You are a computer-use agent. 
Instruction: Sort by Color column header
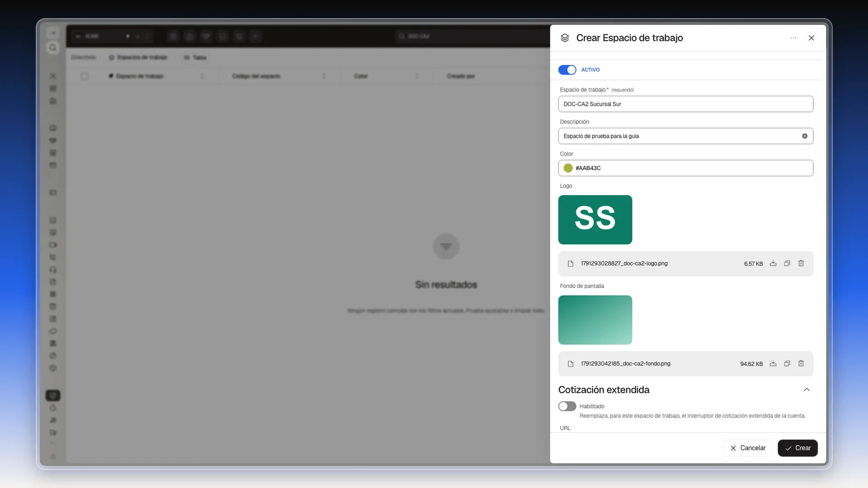click(361, 76)
